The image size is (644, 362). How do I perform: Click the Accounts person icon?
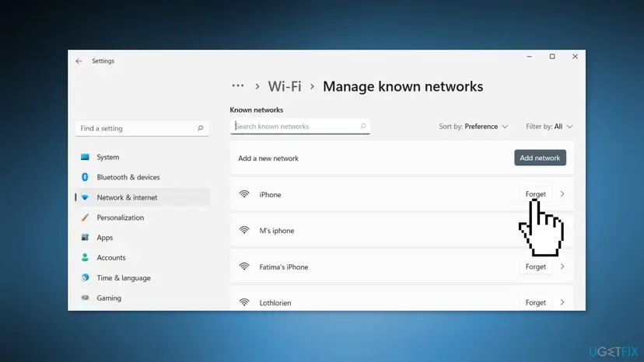coord(85,257)
